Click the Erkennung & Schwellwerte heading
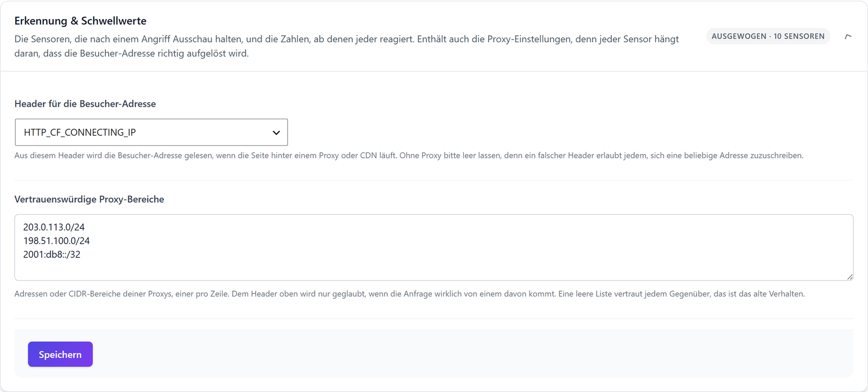Screen dimensions: 868x392 [80, 21]
